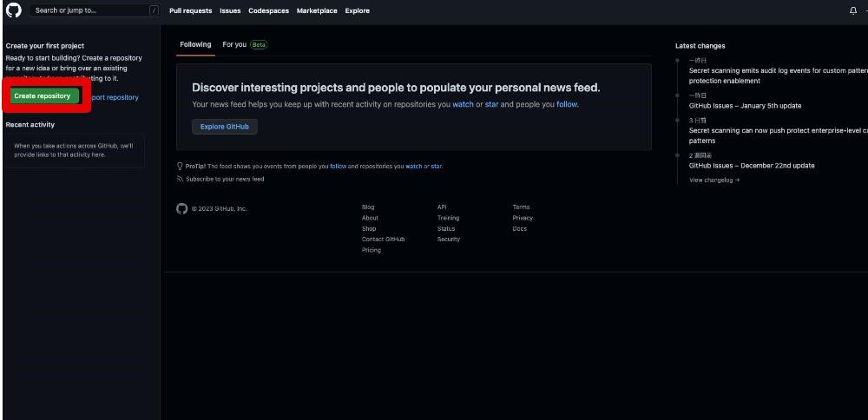The image size is (868, 420).
Task: Open the Privacy footer link
Action: tap(523, 218)
